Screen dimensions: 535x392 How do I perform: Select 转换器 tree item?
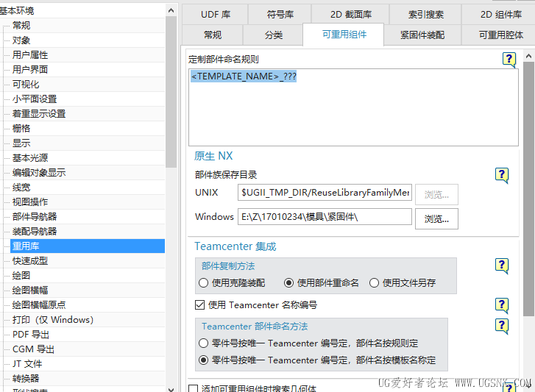pyautogui.click(x=26, y=379)
